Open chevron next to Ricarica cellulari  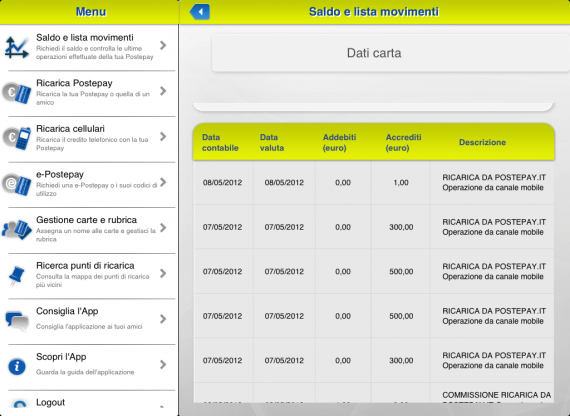coord(163,137)
